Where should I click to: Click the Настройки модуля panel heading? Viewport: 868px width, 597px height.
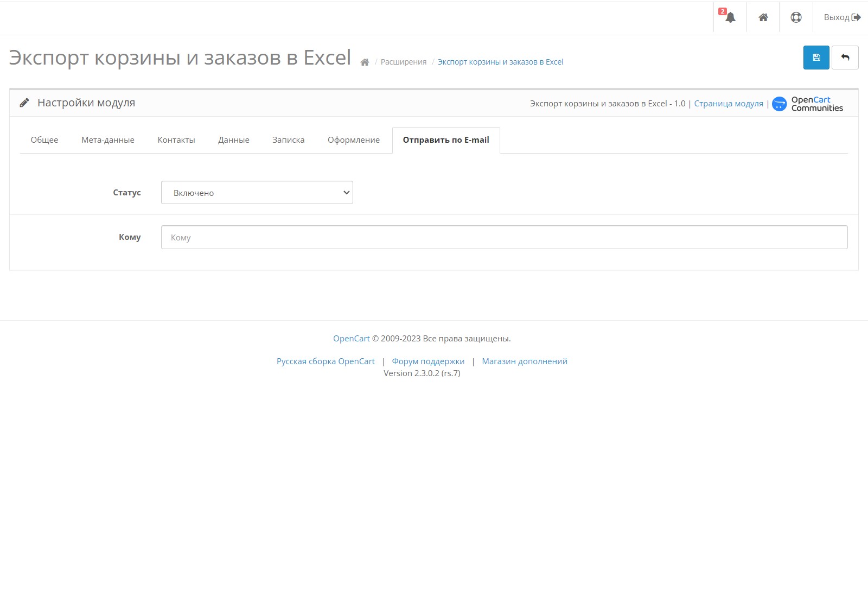tap(86, 103)
